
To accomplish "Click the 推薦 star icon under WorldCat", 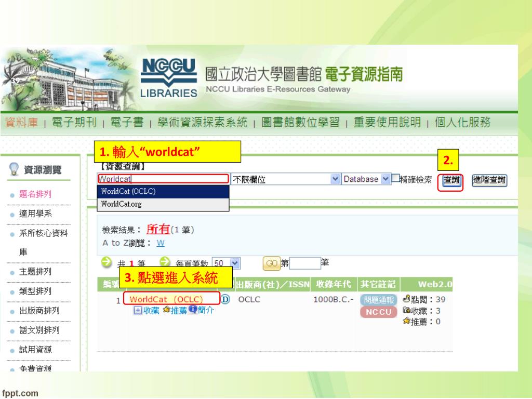I will 166,310.
